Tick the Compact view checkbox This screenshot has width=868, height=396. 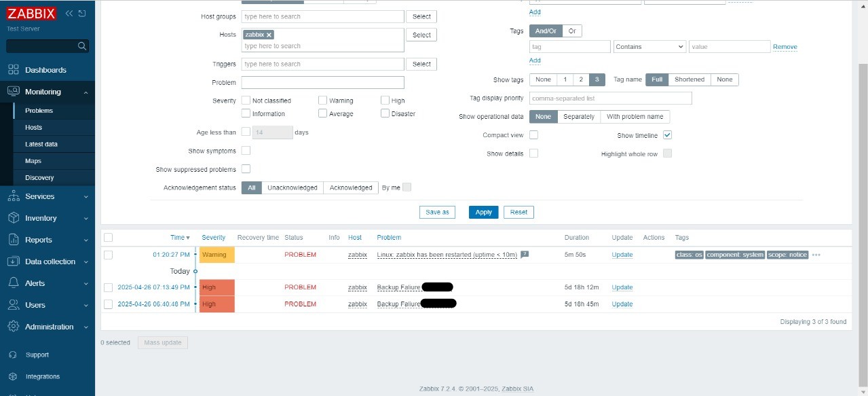click(x=533, y=135)
